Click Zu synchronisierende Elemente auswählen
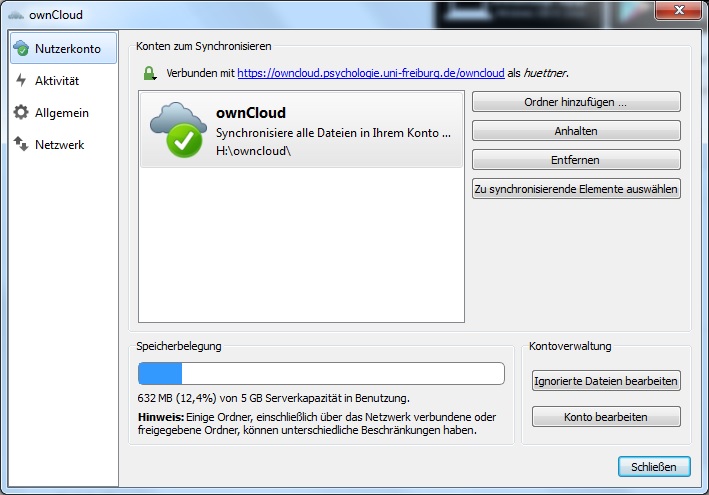Viewport: 709px width, 495px height. (x=576, y=189)
